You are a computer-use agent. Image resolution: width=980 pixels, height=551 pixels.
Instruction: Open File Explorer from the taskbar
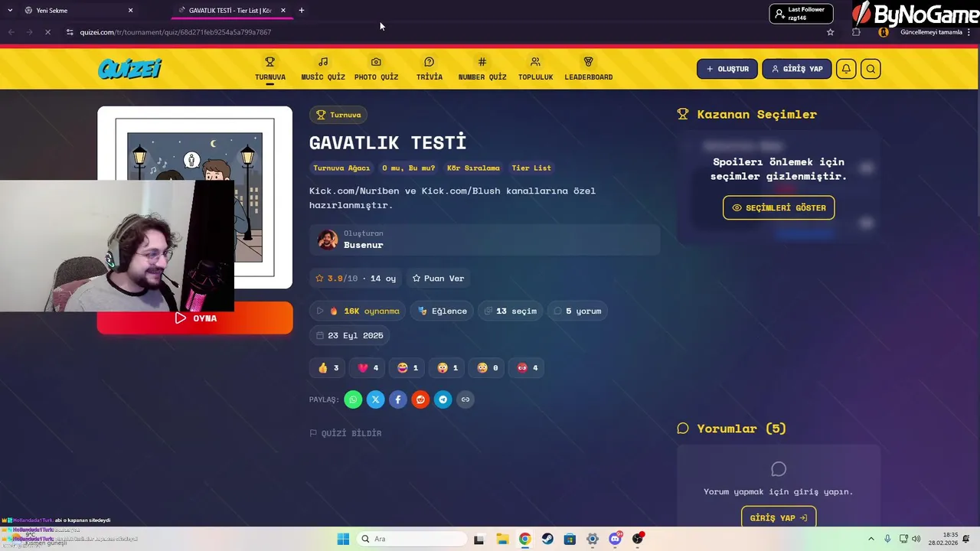(x=501, y=540)
